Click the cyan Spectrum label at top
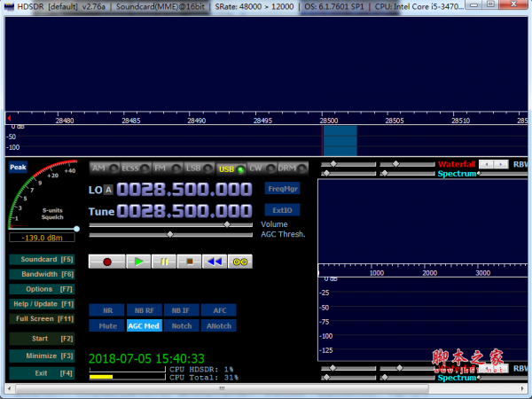The width and height of the screenshot is (532, 399). 457,174
